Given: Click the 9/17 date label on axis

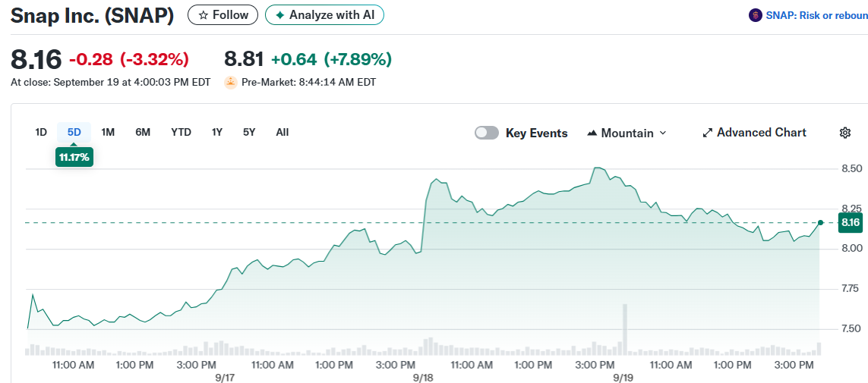Looking at the screenshot, I should click(x=226, y=377).
